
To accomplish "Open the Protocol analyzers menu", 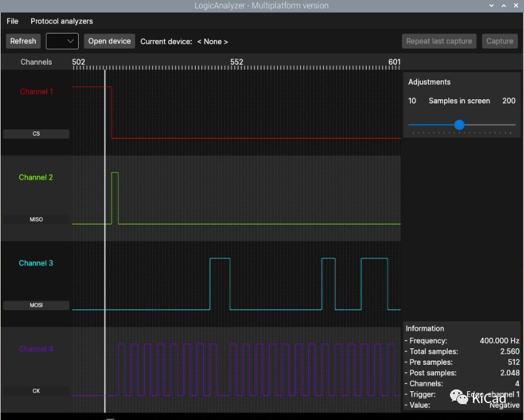I will tap(62, 21).
